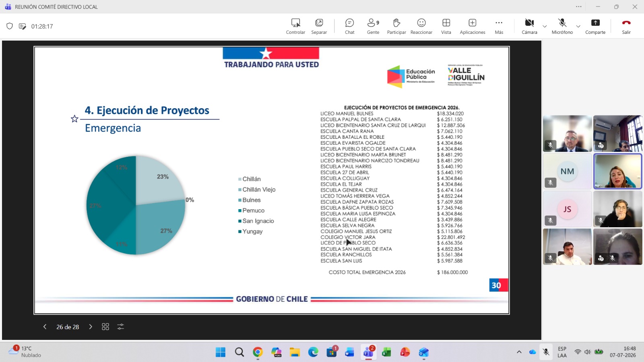Viewport: 644px width, 362px height.
Task: Click the San Ignacio legend entry
Action: coord(256,221)
